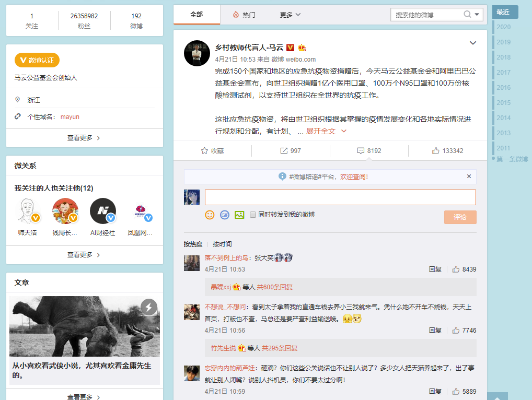Open the 欢迎查阅! link in the notice

(x=354, y=177)
